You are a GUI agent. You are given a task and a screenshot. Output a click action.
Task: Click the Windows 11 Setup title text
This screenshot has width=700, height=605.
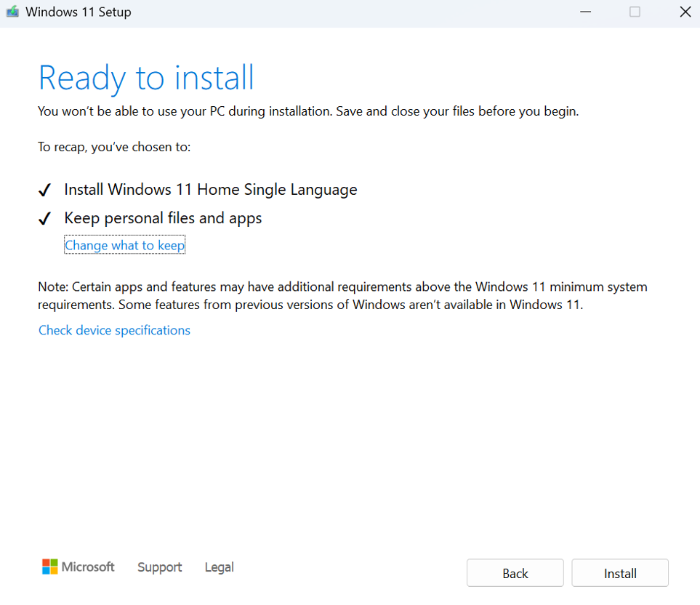78,12
